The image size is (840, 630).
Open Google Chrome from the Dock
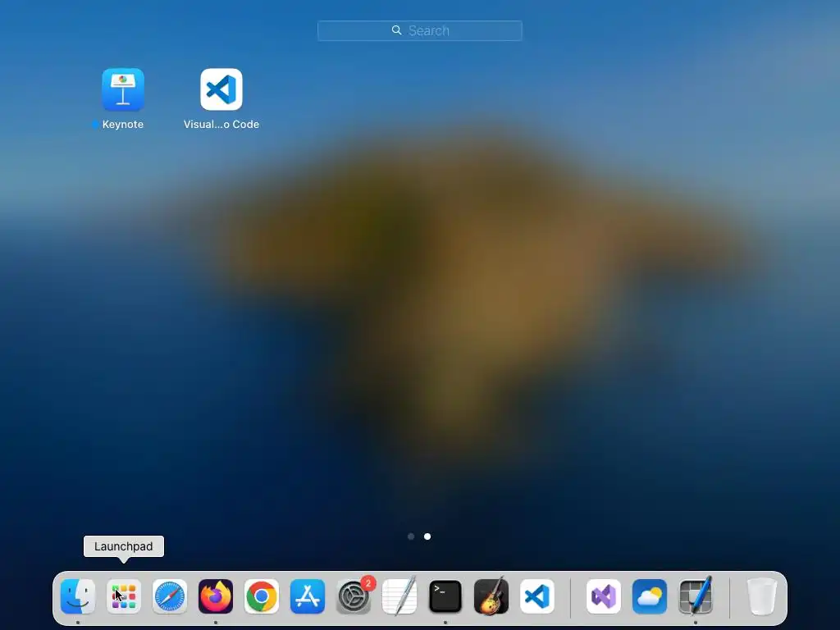[262, 596]
